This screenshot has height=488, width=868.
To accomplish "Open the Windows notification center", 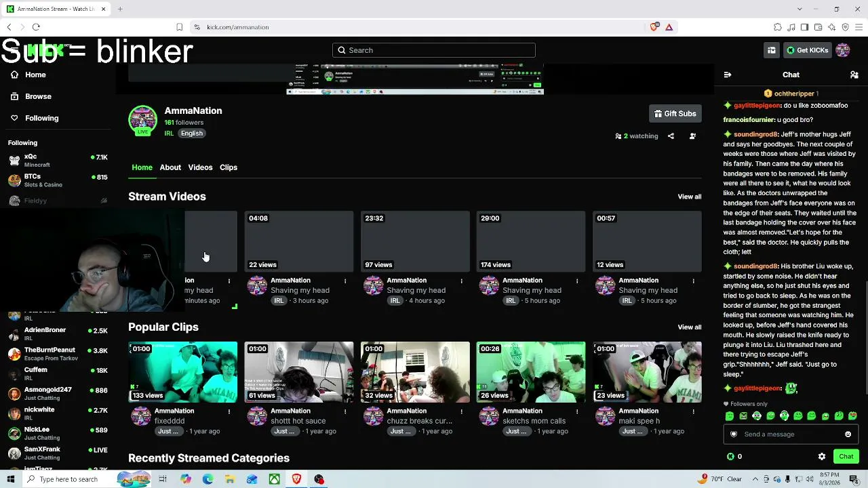I will (x=854, y=479).
